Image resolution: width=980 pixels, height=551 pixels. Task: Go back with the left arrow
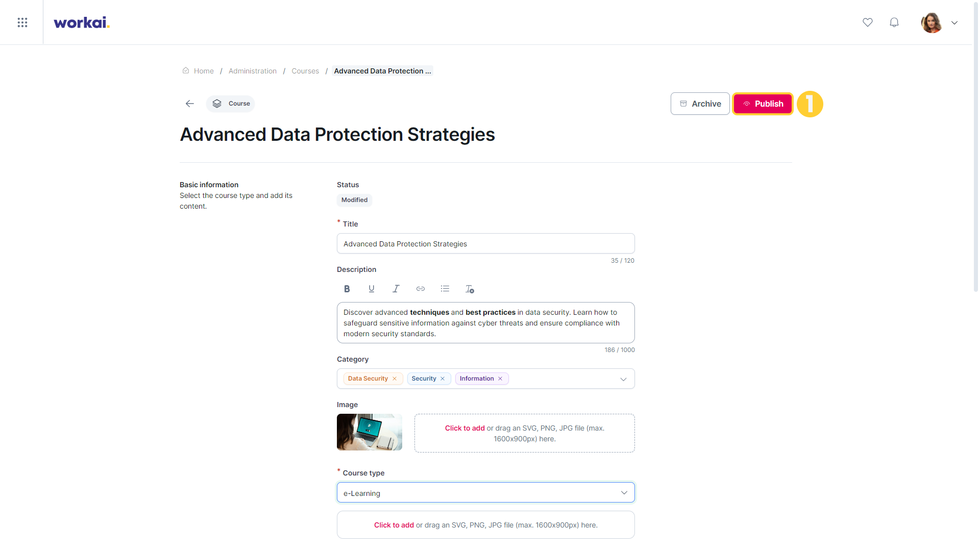[190, 104]
